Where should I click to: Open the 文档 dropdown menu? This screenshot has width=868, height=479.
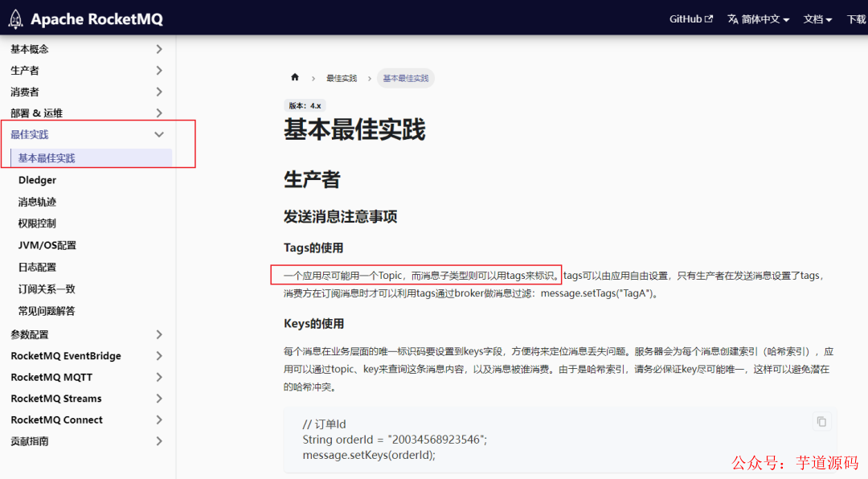pos(817,18)
